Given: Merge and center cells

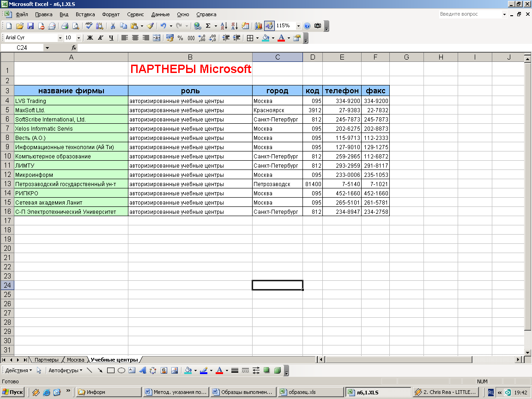Looking at the screenshot, I should (157, 38).
